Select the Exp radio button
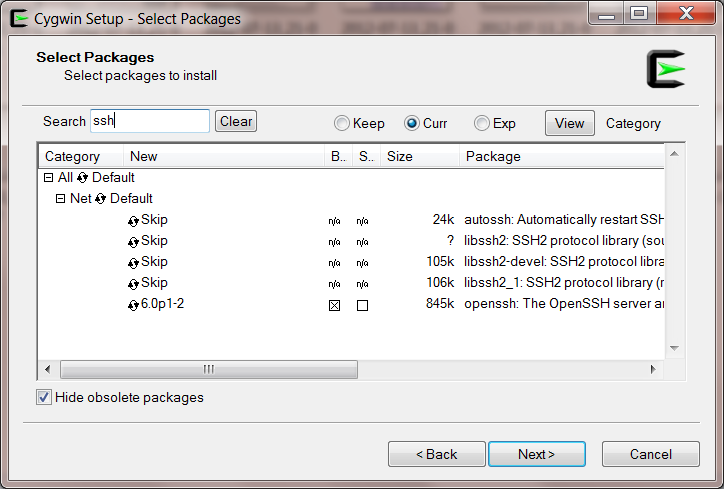The height and width of the screenshot is (489, 724). (x=482, y=124)
